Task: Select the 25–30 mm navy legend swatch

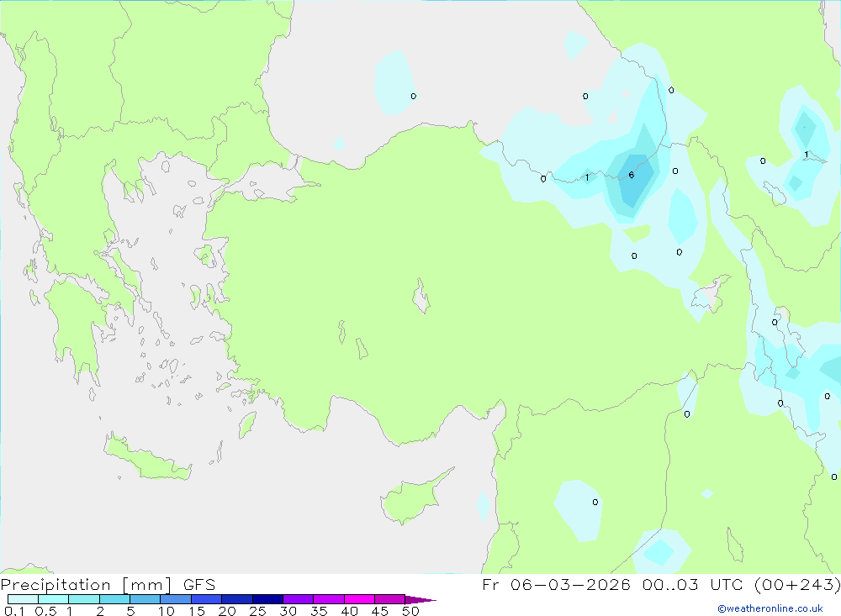Action: click(267, 599)
